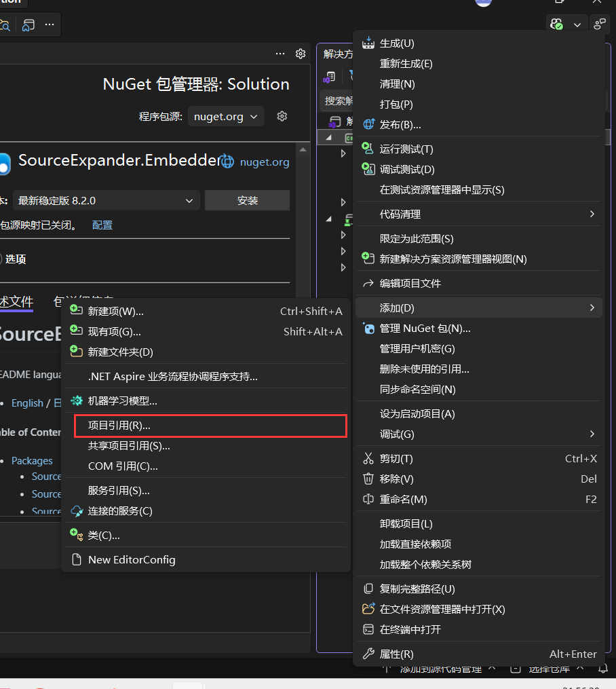This screenshot has height=689, width=616.
Task: Click the Build (生成) icon in context menu
Action: click(x=368, y=43)
